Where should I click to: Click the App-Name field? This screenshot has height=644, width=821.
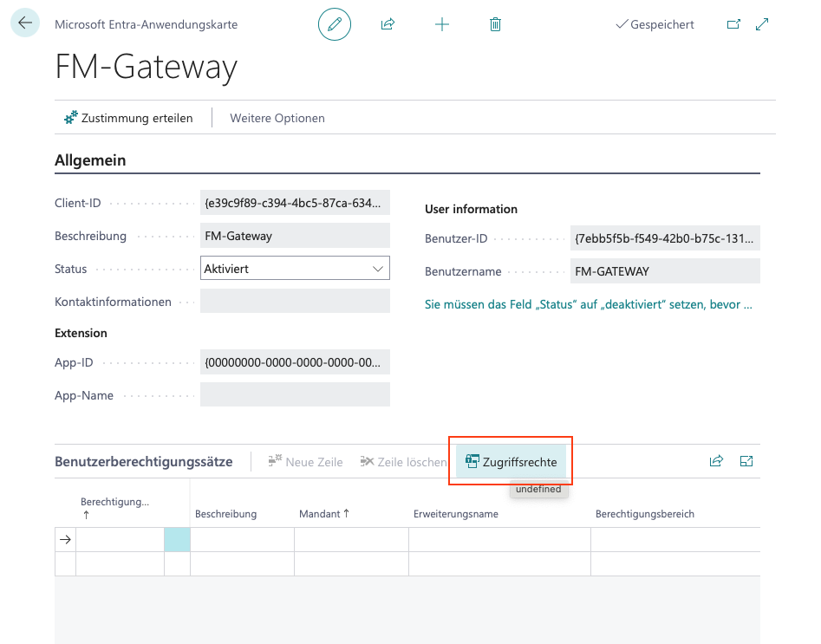[295, 394]
